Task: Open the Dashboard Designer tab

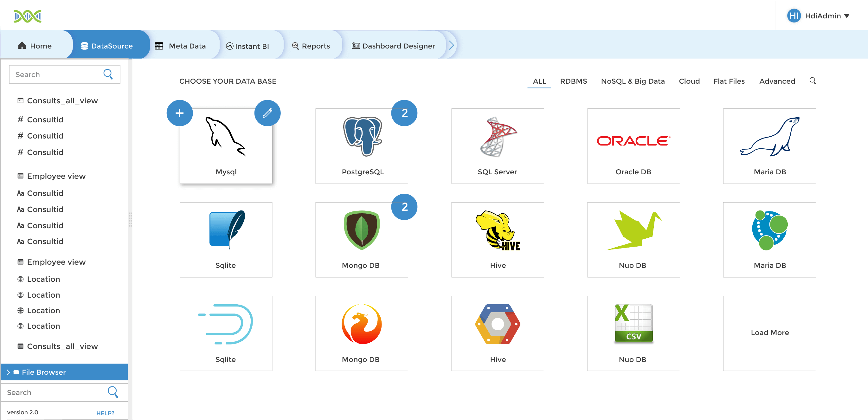Action: click(393, 46)
